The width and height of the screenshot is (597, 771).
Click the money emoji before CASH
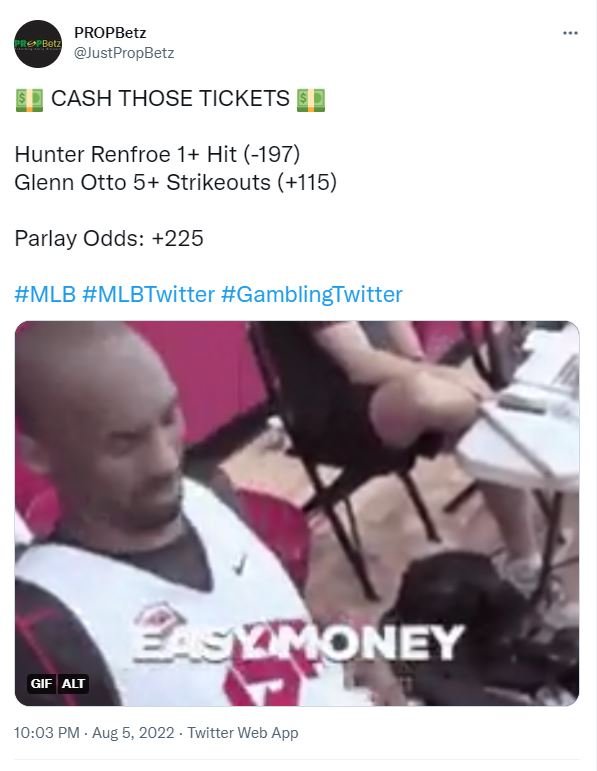point(30,99)
